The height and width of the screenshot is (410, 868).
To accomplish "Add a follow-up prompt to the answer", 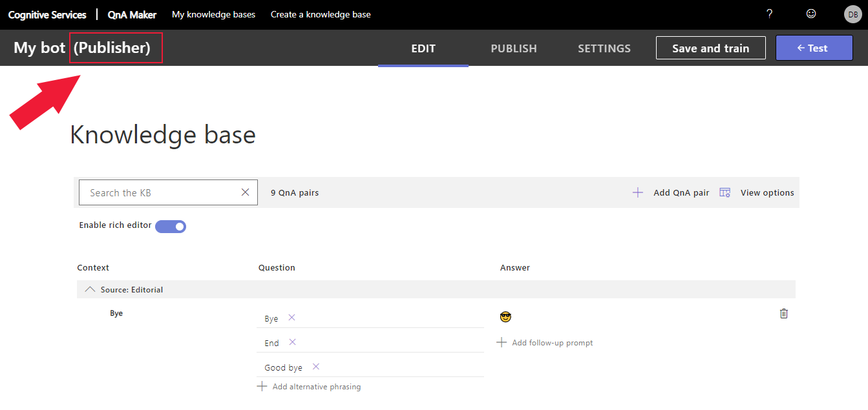I will tap(544, 342).
